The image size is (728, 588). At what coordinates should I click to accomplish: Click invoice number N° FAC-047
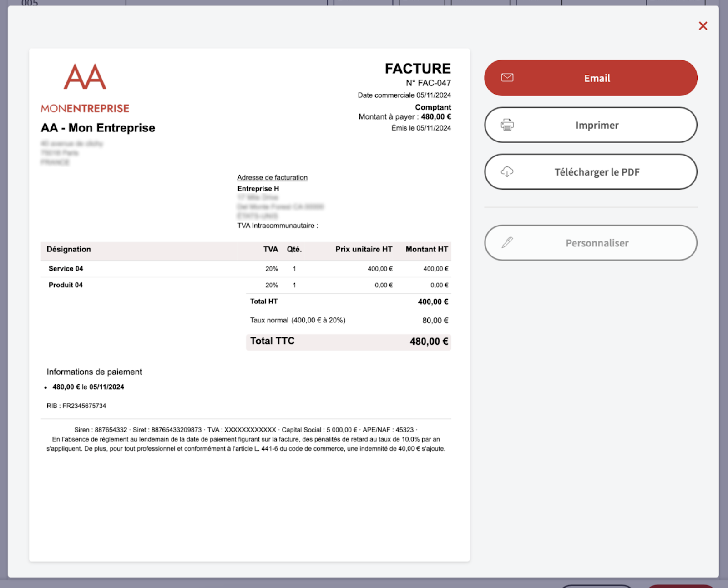pyautogui.click(x=428, y=83)
